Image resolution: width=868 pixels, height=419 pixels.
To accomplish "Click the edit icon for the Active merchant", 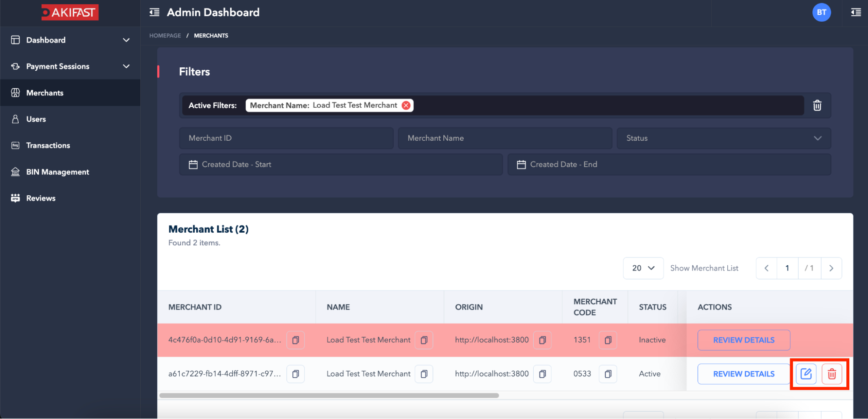I will (x=805, y=374).
